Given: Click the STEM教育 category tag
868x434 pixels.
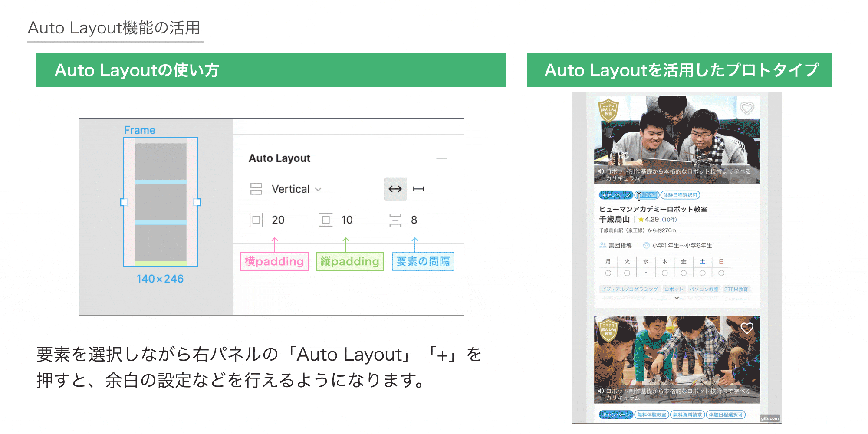Looking at the screenshot, I should click(736, 289).
